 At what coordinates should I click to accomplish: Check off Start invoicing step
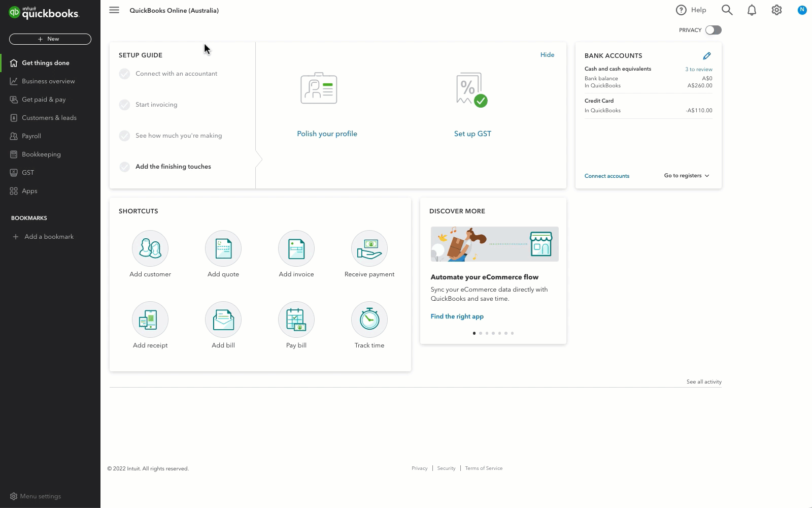124,105
